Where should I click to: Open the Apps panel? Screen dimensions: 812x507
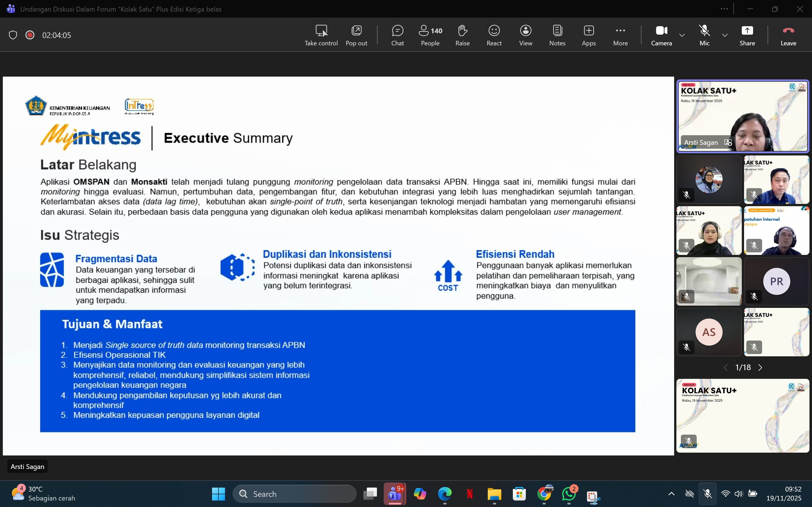point(588,35)
